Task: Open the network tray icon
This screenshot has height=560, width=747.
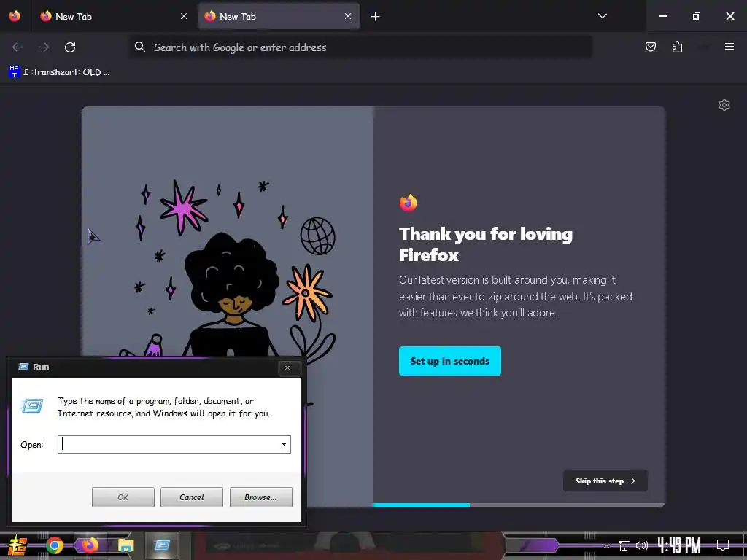Action: [x=624, y=545]
